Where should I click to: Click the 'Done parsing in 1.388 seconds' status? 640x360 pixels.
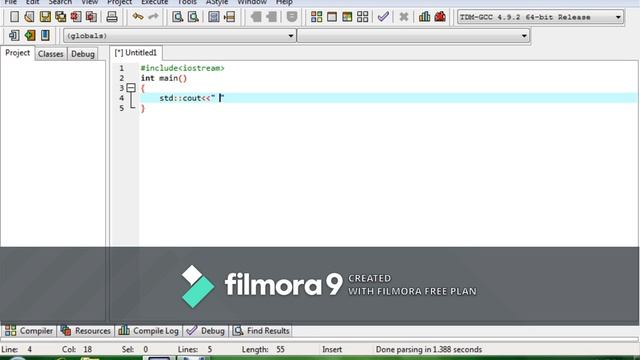coord(429,349)
